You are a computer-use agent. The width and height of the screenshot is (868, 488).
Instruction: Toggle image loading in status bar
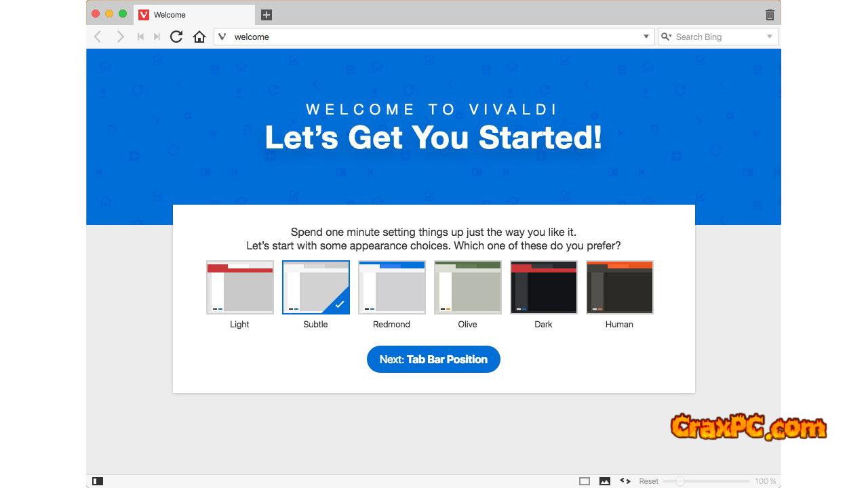coord(604,481)
